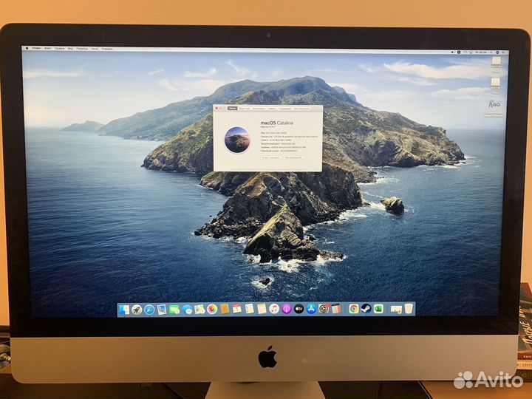Image resolution: width=532 pixels, height=399 pixels.
Task: Click the macOS Catalina heading text
Action: point(276,123)
